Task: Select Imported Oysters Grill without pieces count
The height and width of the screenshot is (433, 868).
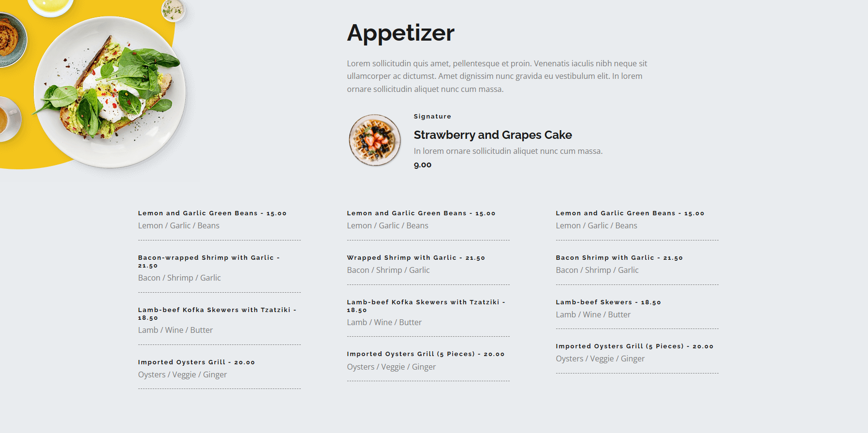Action: pos(196,362)
